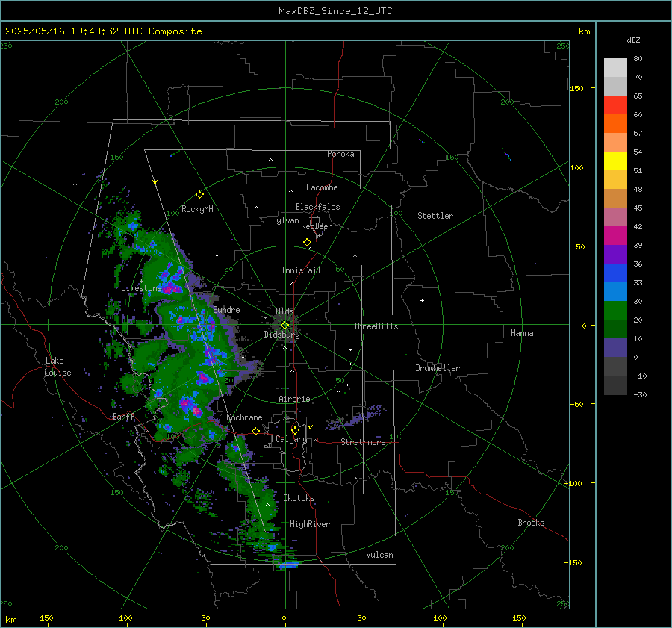
Task: Click the yellow diamond marker above Calgary label
Action: click(x=295, y=430)
